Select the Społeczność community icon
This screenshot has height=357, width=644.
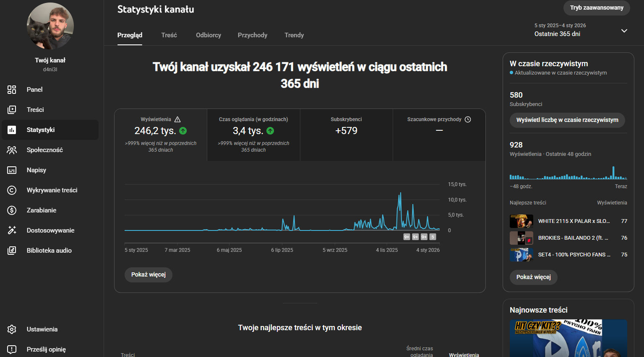(x=12, y=150)
